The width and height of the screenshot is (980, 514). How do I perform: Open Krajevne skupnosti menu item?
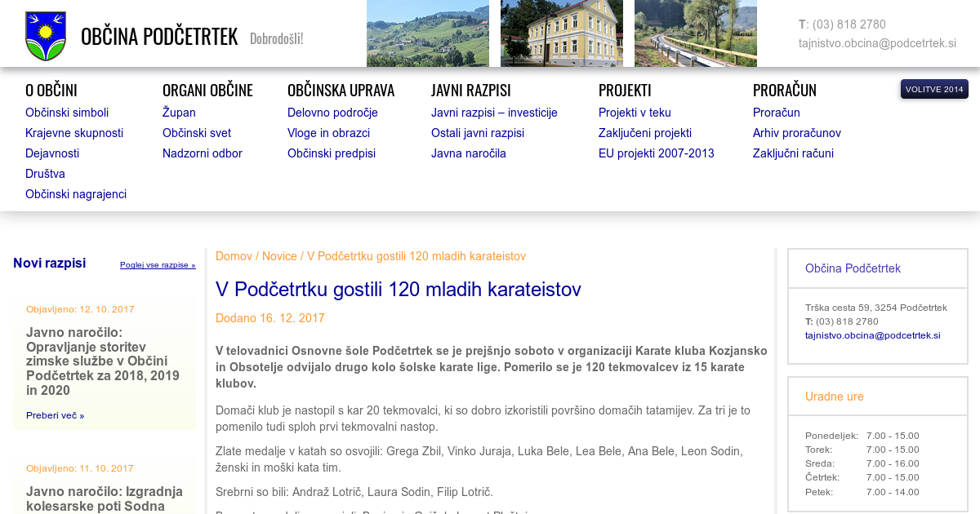pyautogui.click(x=74, y=133)
